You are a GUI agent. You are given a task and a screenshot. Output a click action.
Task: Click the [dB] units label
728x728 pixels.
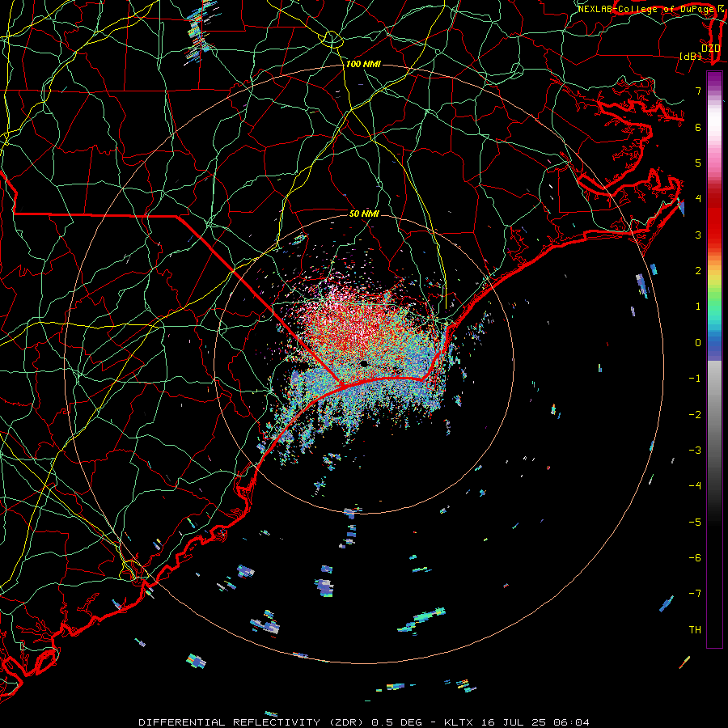coord(691,56)
